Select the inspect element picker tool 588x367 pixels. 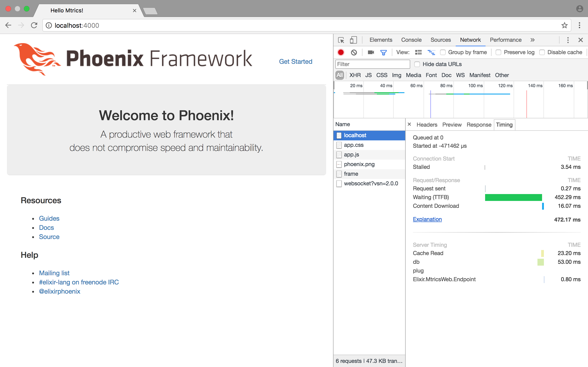click(341, 40)
